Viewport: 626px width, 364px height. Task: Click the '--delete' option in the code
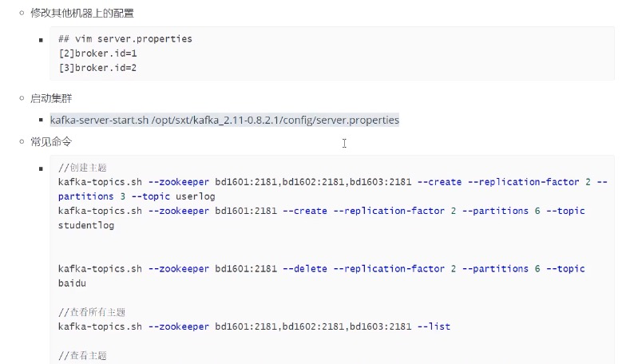(x=305, y=269)
